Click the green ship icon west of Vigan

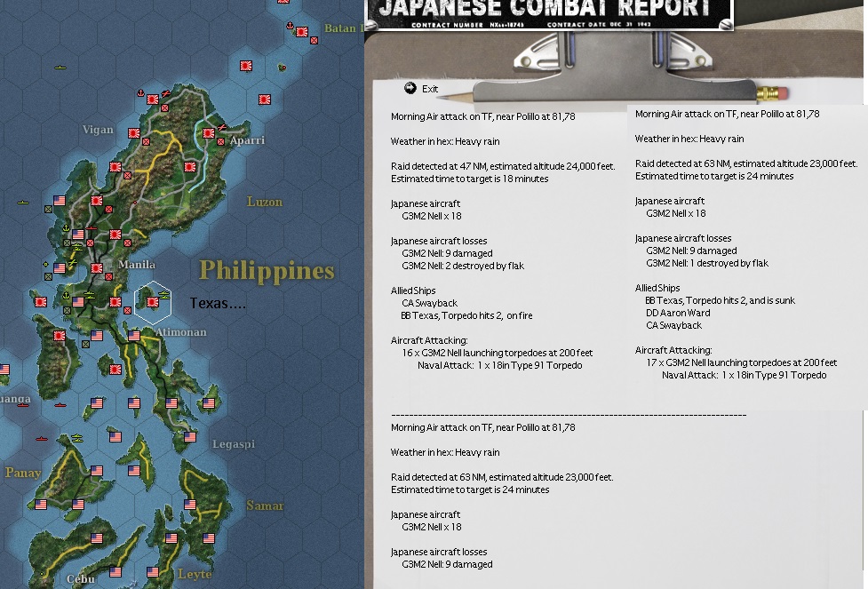(x=60, y=68)
